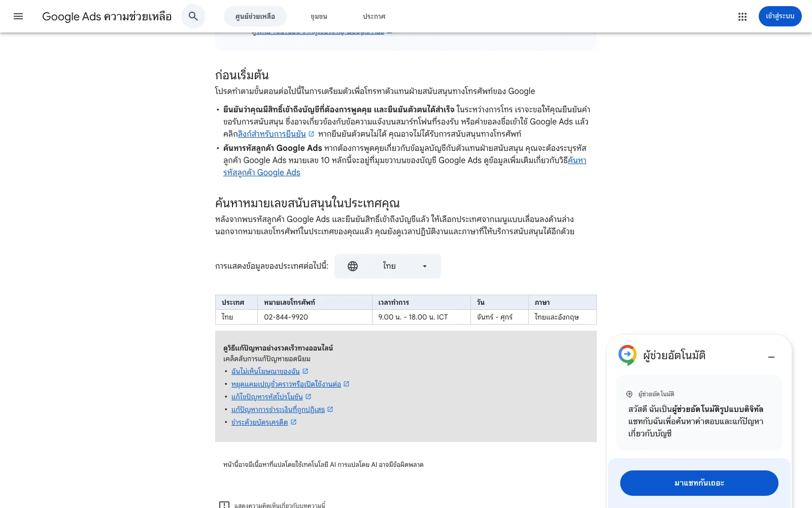Click the เข้าสู่ระบบ sign-in button
The height and width of the screenshot is (508, 812).
click(780, 16)
